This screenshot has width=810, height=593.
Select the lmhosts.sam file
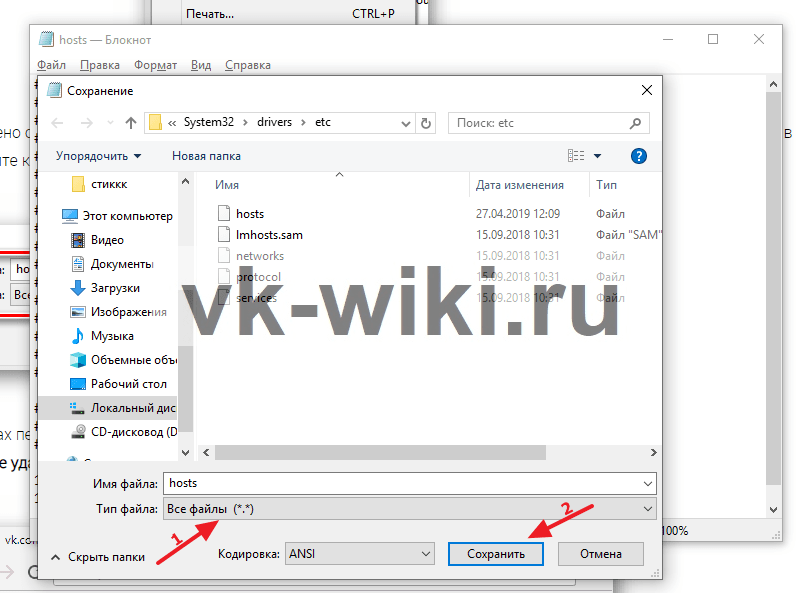pyautogui.click(x=268, y=235)
